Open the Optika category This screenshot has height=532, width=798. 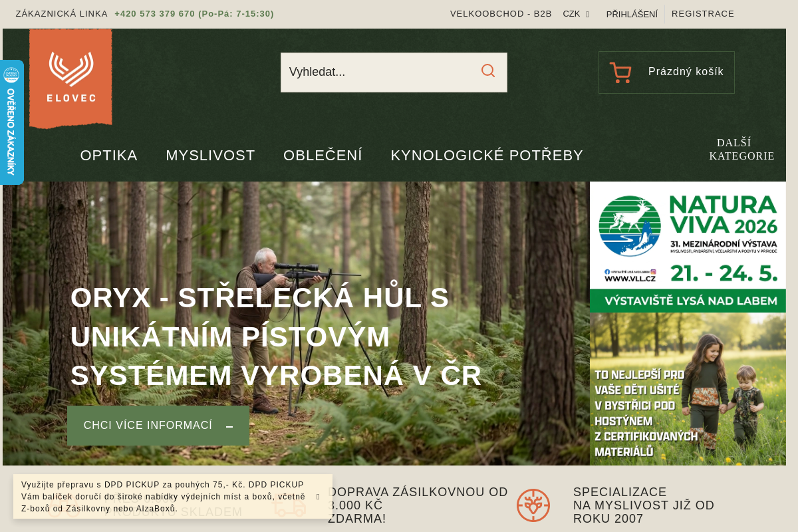click(x=109, y=156)
